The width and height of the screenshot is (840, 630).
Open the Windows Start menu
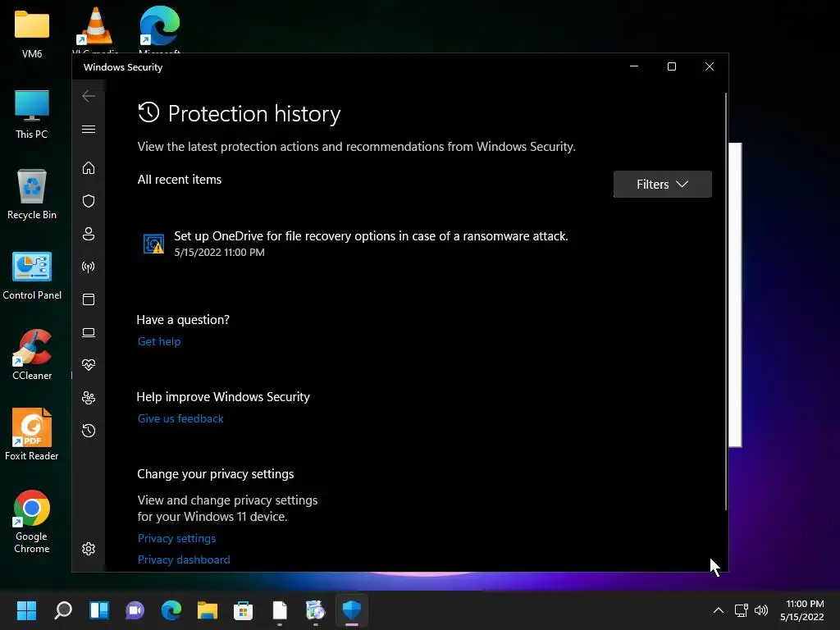[x=26, y=610]
